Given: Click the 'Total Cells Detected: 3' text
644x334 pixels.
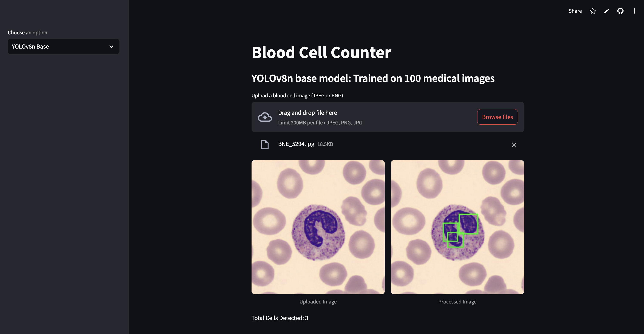Looking at the screenshot, I should 280,318.
